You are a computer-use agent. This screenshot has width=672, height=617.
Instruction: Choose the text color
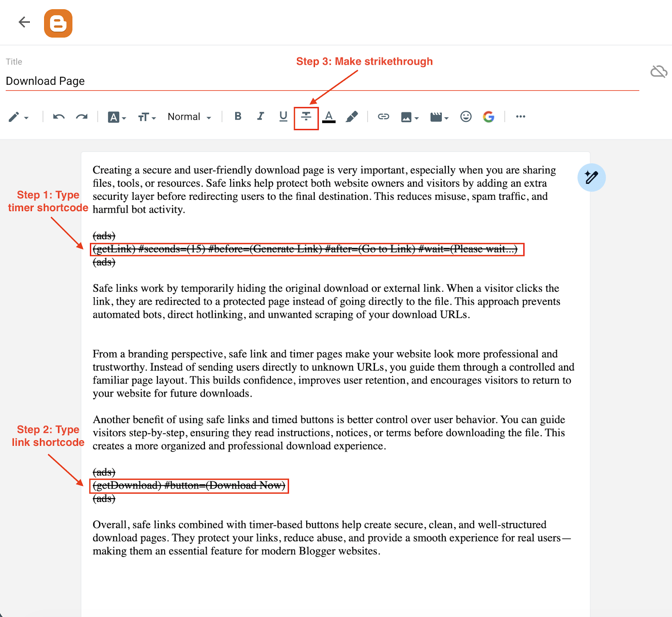point(329,117)
